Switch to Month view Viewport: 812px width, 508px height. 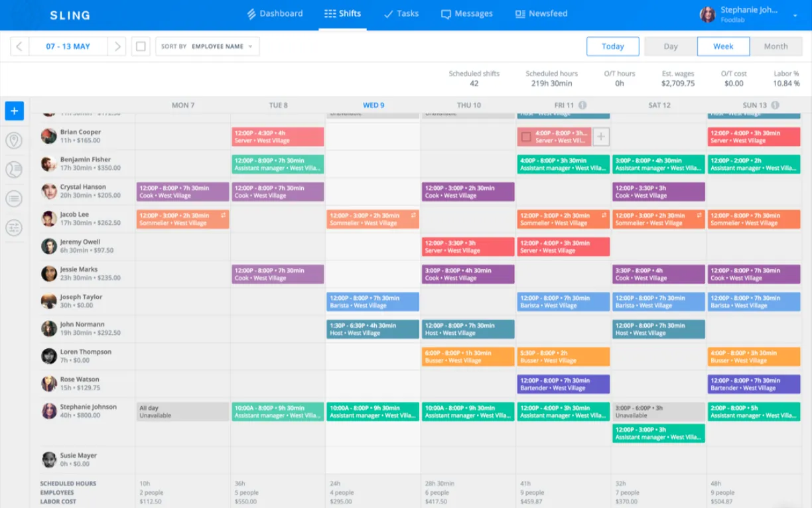click(776, 46)
